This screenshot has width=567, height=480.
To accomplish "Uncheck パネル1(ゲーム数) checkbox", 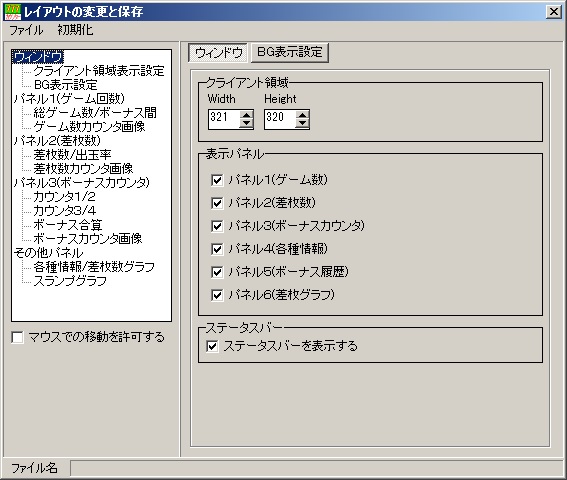I will (x=217, y=180).
